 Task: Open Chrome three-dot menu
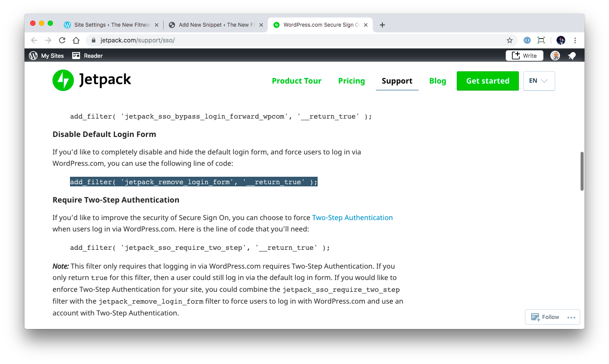[x=575, y=40]
